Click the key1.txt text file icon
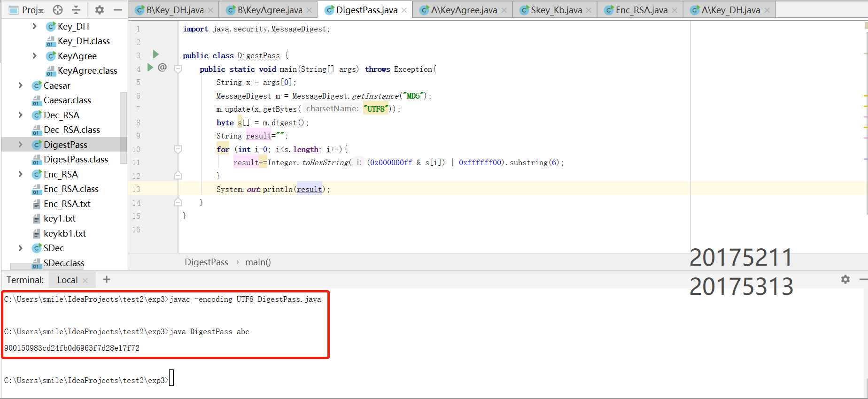 [x=37, y=219]
